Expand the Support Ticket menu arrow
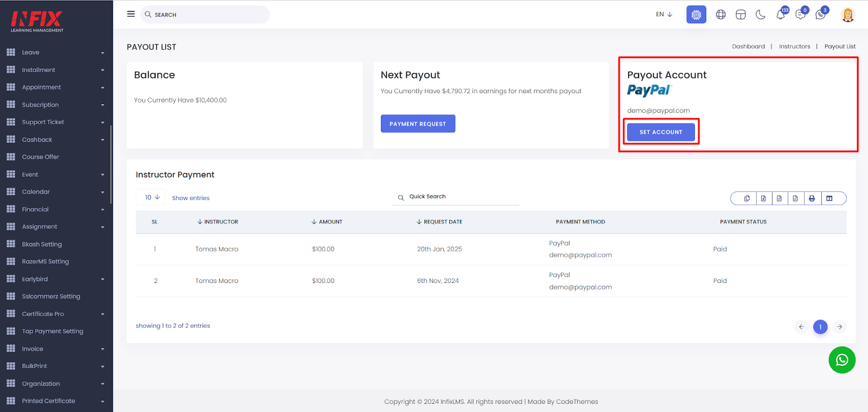 (103, 123)
